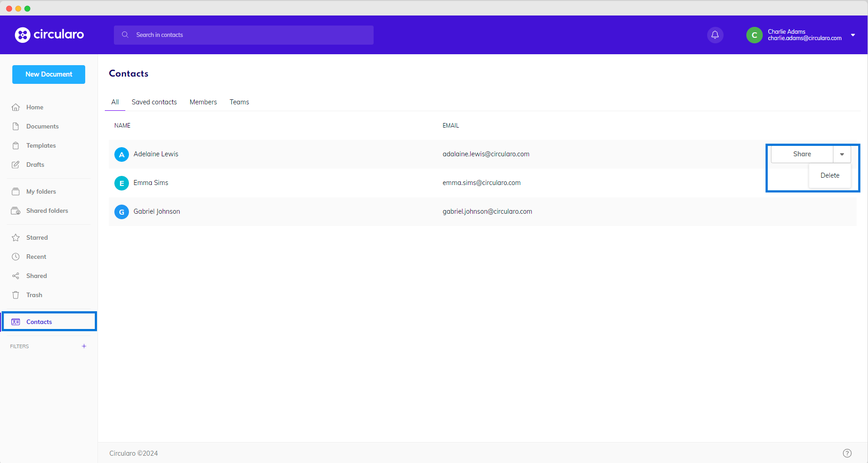Add a new filter with plus icon
Image resolution: width=868 pixels, height=463 pixels.
click(x=84, y=346)
